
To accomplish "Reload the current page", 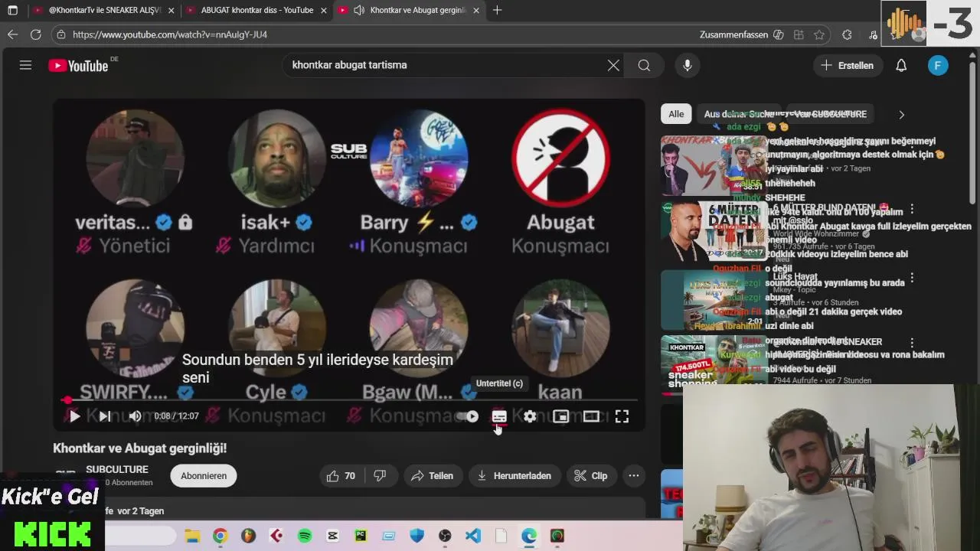I will click(x=35, y=34).
